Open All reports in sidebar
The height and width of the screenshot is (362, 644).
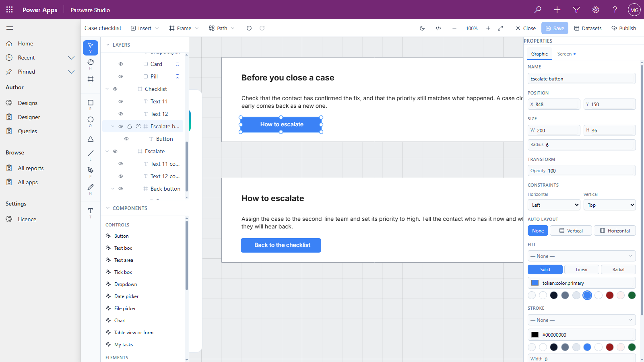[31, 168]
